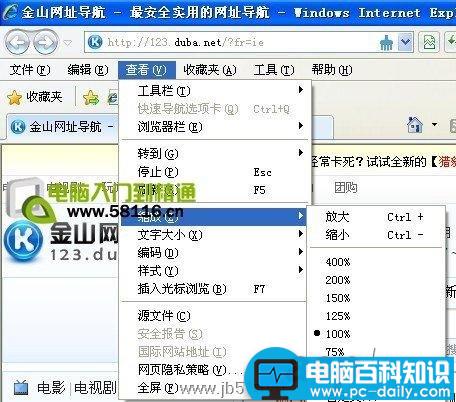Screen dimensions: 456x402
Task: Click the 金山 K logo on page
Action: [x=23, y=240]
